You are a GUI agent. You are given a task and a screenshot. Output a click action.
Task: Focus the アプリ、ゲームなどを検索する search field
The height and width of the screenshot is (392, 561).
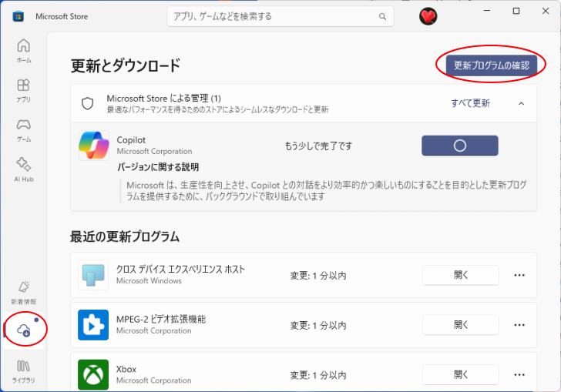point(280,16)
